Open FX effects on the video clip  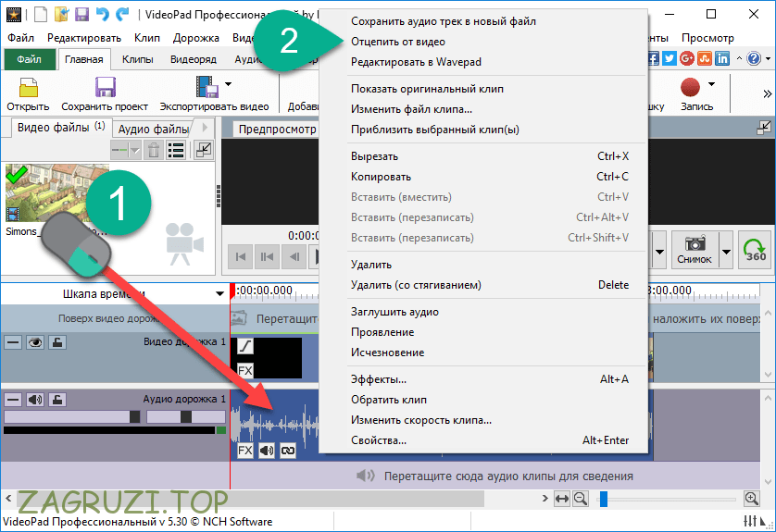pyautogui.click(x=245, y=370)
